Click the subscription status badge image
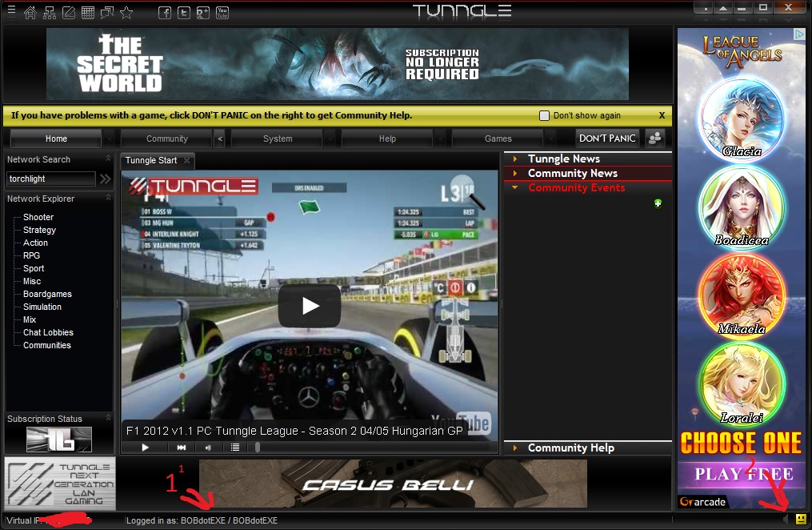This screenshot has width=812, height=530. coord(59,440)
